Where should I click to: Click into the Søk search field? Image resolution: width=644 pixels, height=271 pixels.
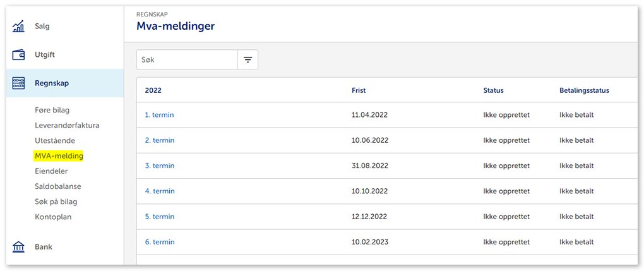(187, 59)
